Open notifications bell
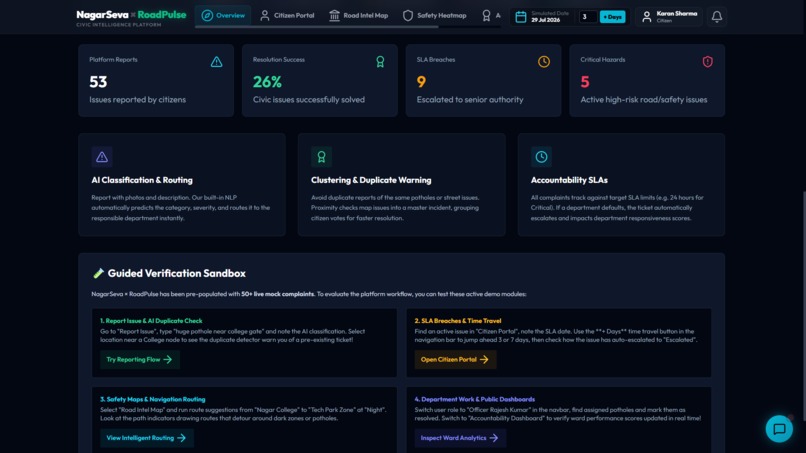 click(717, 16)
